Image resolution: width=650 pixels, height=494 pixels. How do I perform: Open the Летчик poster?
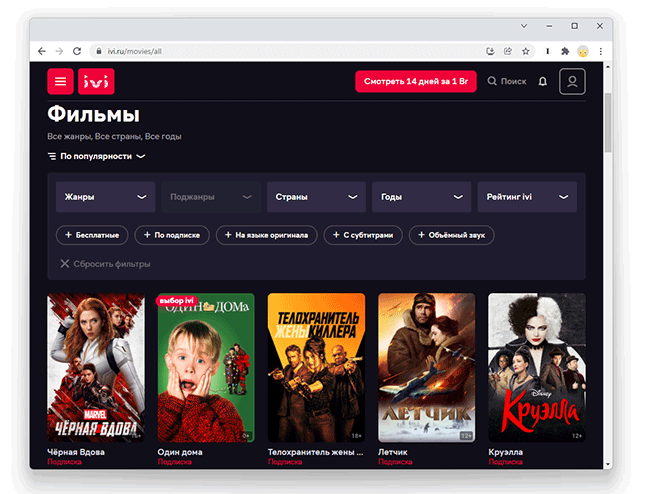coord(427,368)
